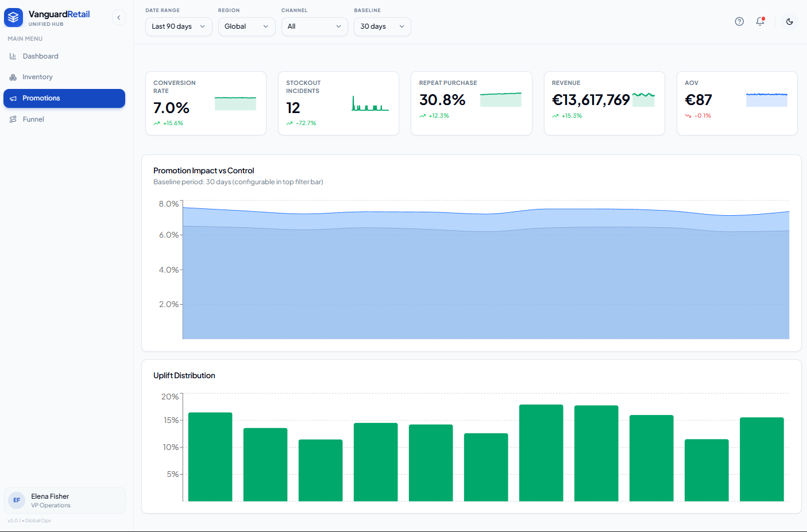Click the tallest green Uplift Distribution bar
This screenshot has width=807, height=532.
pyautogui.click(x=541, y=453)
